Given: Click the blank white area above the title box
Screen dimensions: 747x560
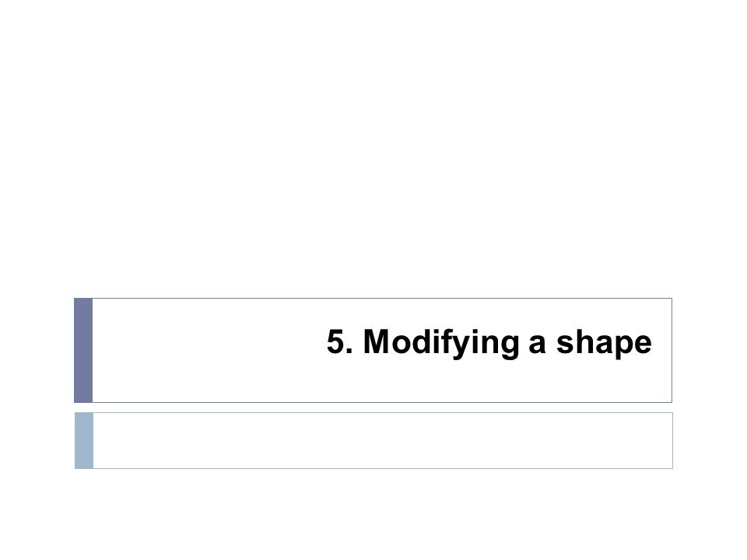Looking at the screenshot, I should pyautogui.click(x=373, y=149).
